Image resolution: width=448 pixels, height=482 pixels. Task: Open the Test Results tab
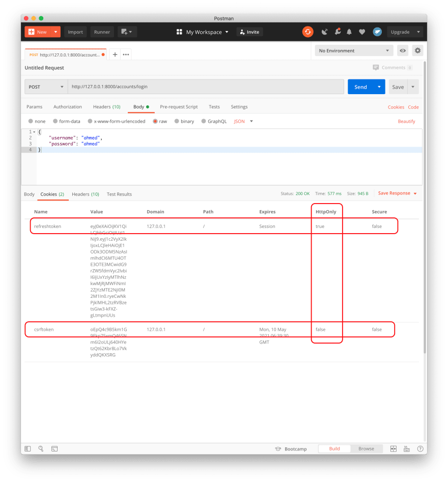[x=119, y=194]
